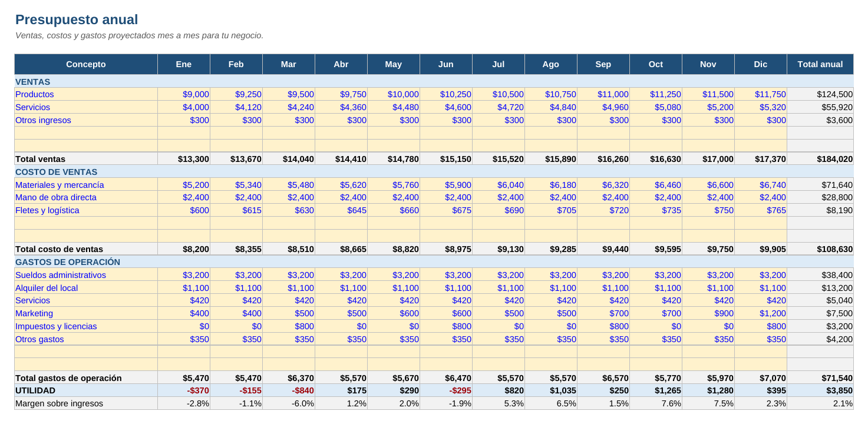This screenshot has width=868, height=424.
Task: Select Servicios sales March cell $4,240
Action: [289, 107]
